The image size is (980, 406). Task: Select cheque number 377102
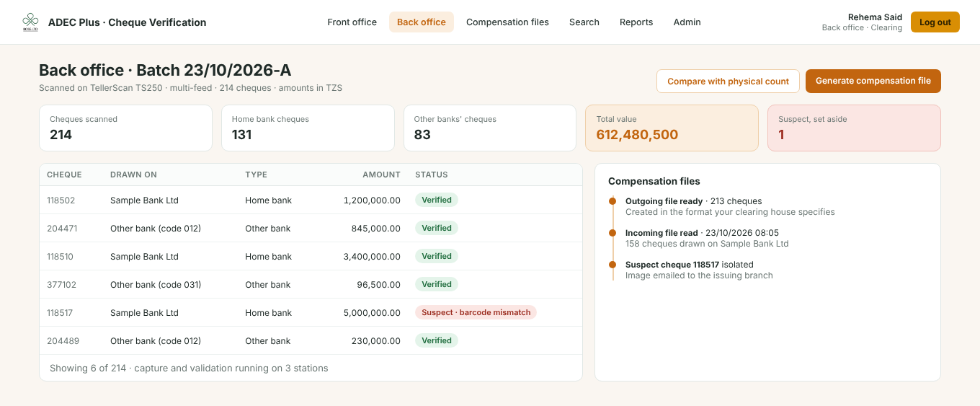click(62, 285)
